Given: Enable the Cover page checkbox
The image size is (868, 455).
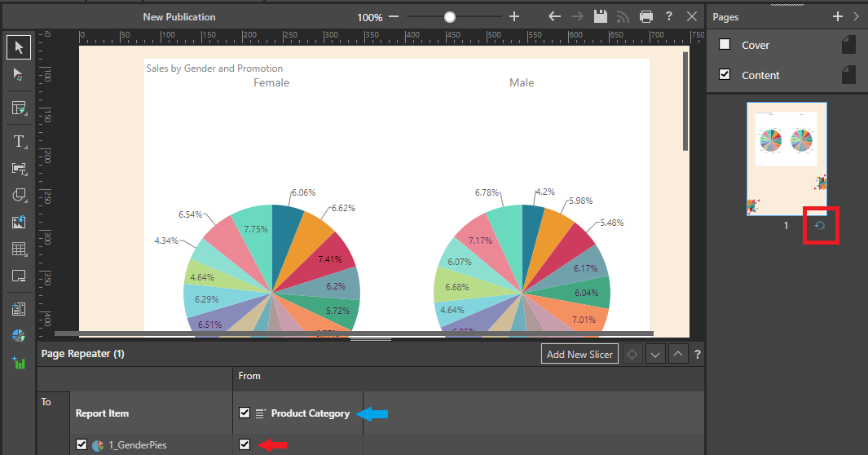Looking at the screenshot, I should point(725,45).
